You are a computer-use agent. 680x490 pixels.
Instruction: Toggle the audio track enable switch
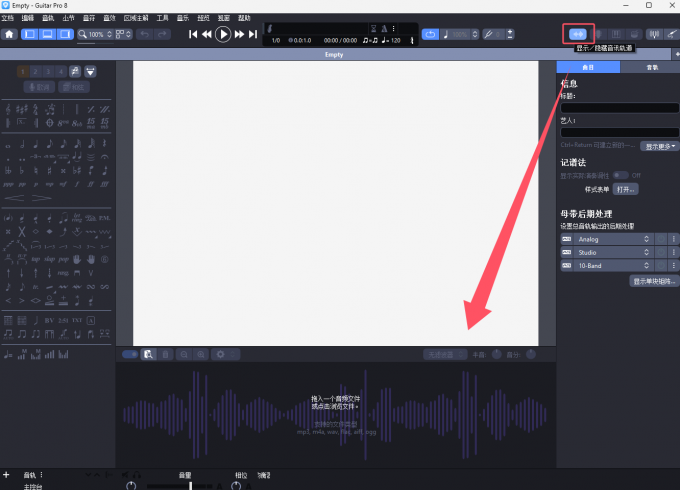coord(130,354)
